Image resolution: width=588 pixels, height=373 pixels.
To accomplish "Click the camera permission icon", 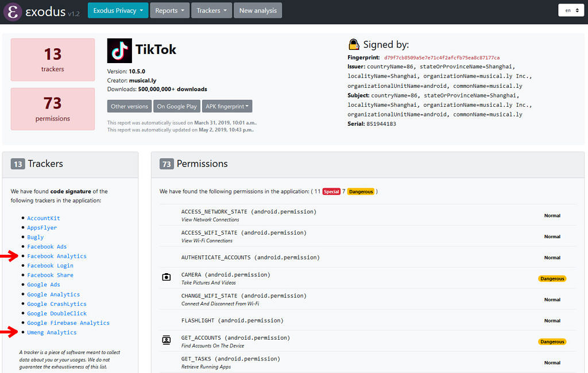I will [x=166, y=277].
